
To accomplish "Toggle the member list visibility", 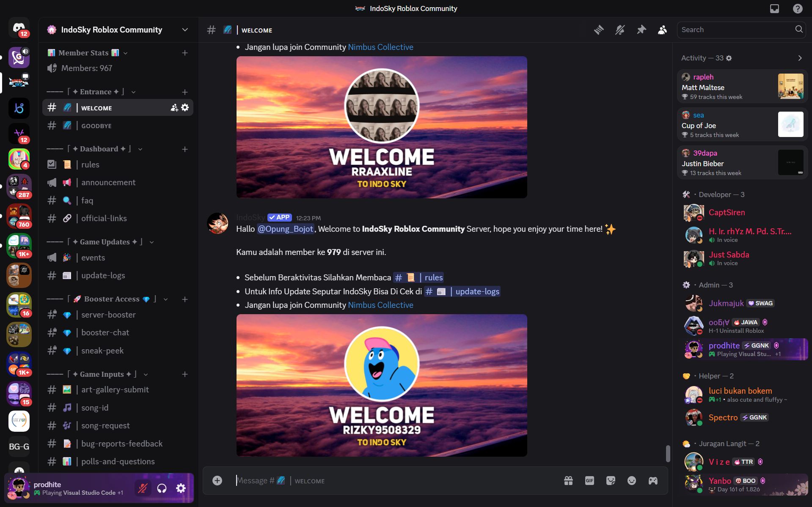I will tap(663, 30).
